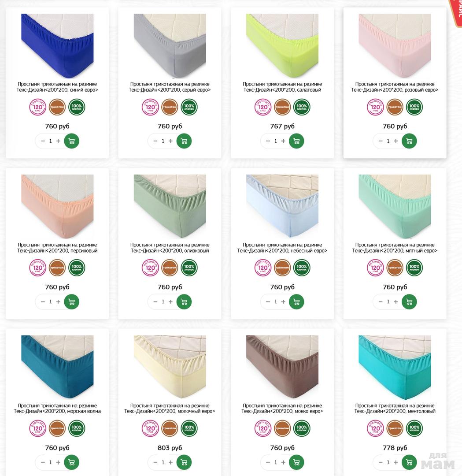Viewport: 462px width, 476px height.
Task: Add the blue (синий) sheet to cart
Action: [x=72, y=141]
